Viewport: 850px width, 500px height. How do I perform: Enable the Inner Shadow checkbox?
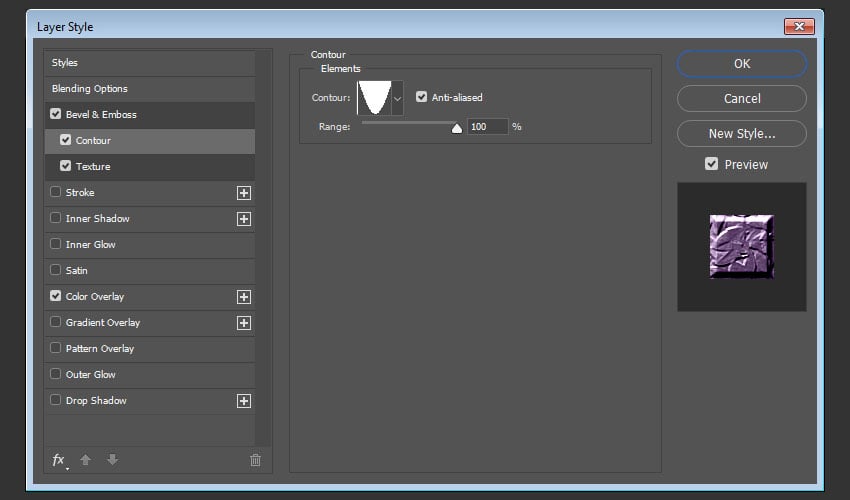(x=55, y=218)
